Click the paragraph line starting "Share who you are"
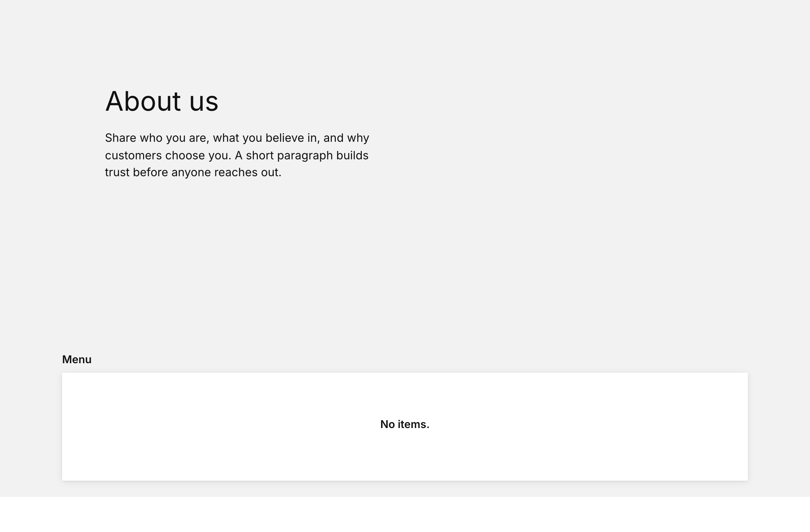The height and width of the screenshot is (532, 810). pos(237,138)
